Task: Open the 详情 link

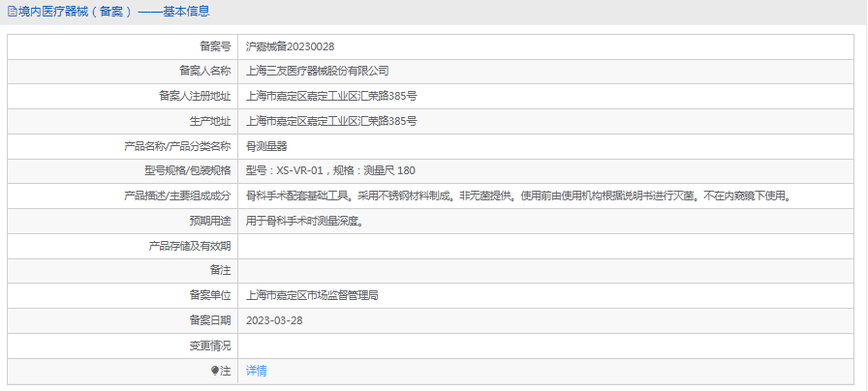Action: tap(257, 371)
